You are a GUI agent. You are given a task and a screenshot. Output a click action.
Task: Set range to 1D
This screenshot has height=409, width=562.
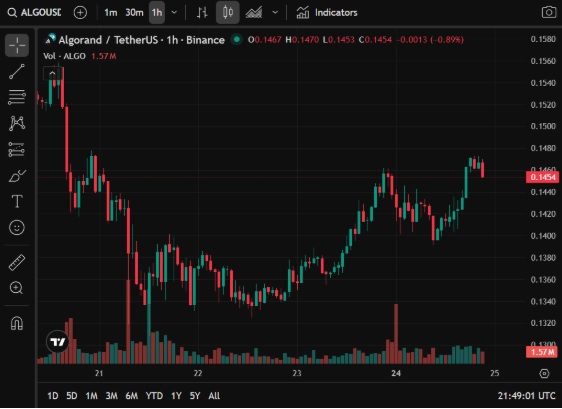(x=53, y=396)
